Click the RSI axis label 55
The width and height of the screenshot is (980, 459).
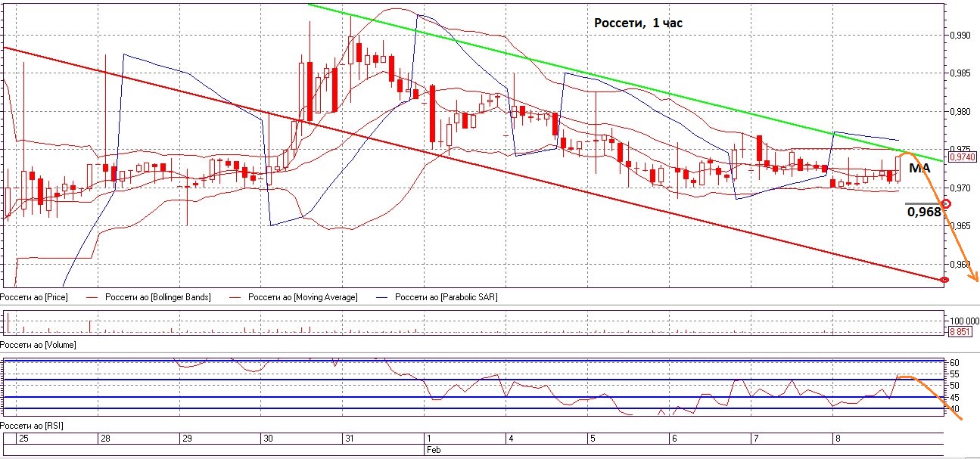[x=955, y=374]
